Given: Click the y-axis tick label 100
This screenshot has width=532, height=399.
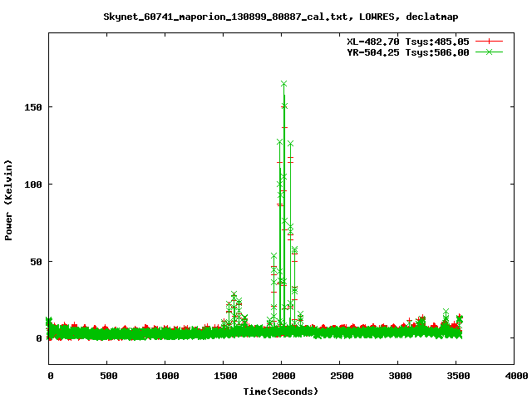Looking at the screenshot, I should 33,185.
